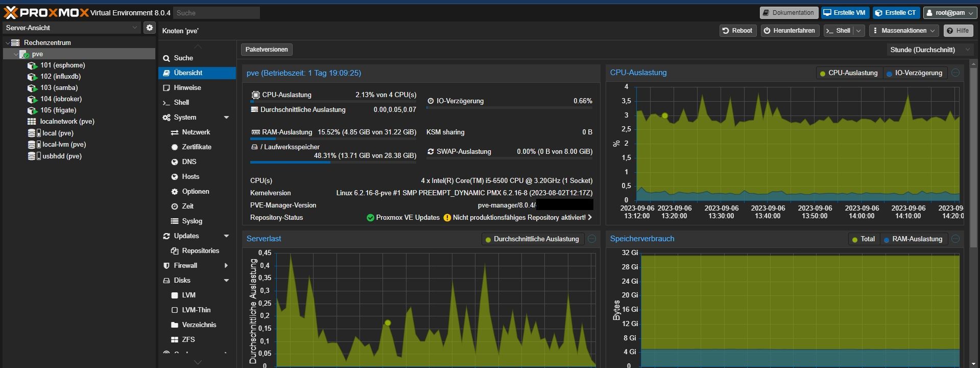The height and width of the screenshot is (368, 980).
Task: Click the Zeit clock icon
Action: [x=174, y=206]
